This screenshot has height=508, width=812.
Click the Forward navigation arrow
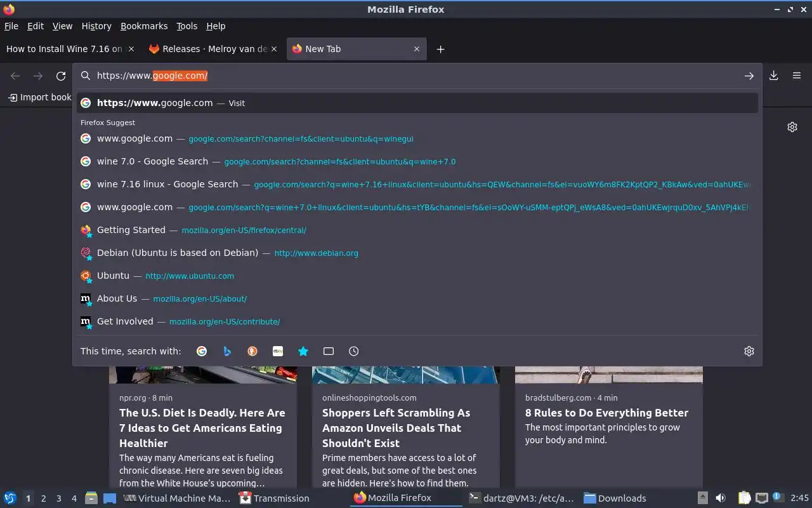38,76
